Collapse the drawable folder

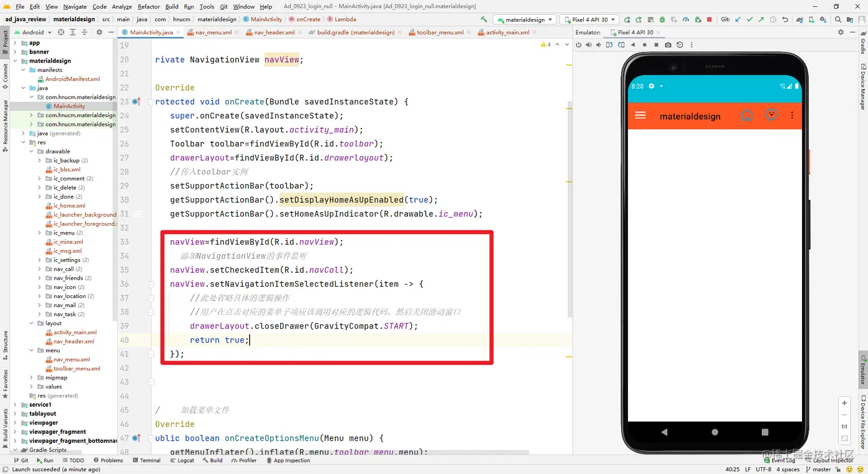tap(32, 152)
